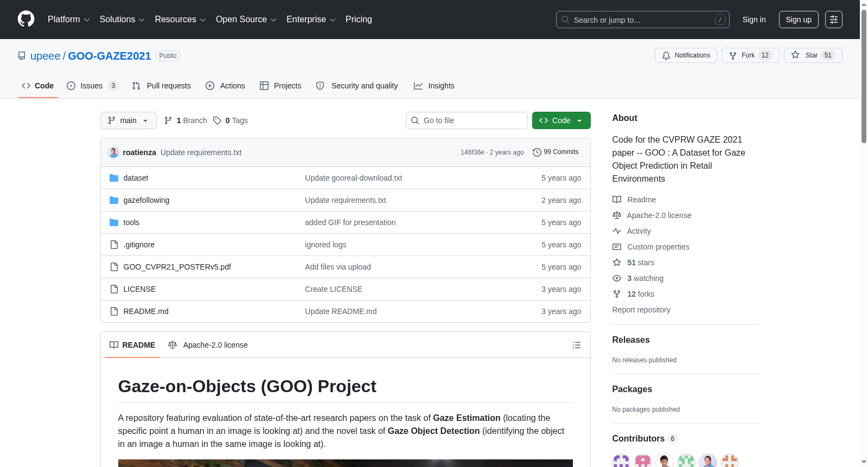
Task: Go to the GitHub homepage logo
Action: (26, 20)
